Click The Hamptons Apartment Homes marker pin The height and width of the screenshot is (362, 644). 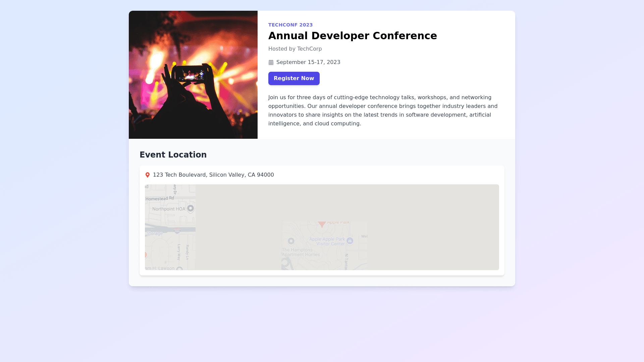click(x=291, y=241)
